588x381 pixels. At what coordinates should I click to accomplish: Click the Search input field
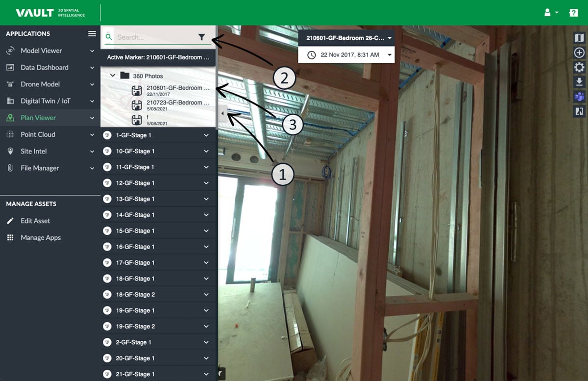pos(154,37)
